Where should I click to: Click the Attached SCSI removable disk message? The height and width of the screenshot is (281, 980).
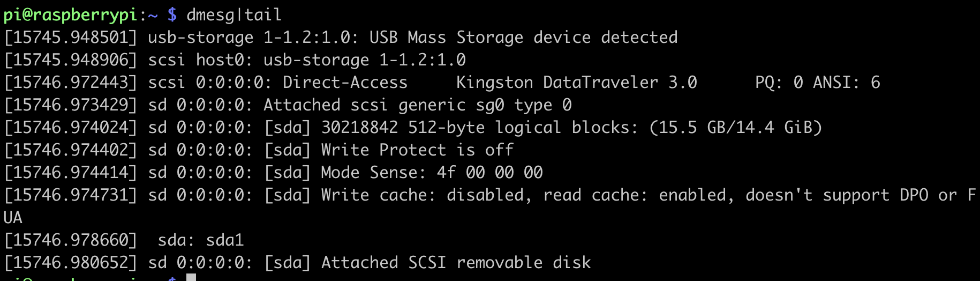pyautogui.click(x=456, y=263)
